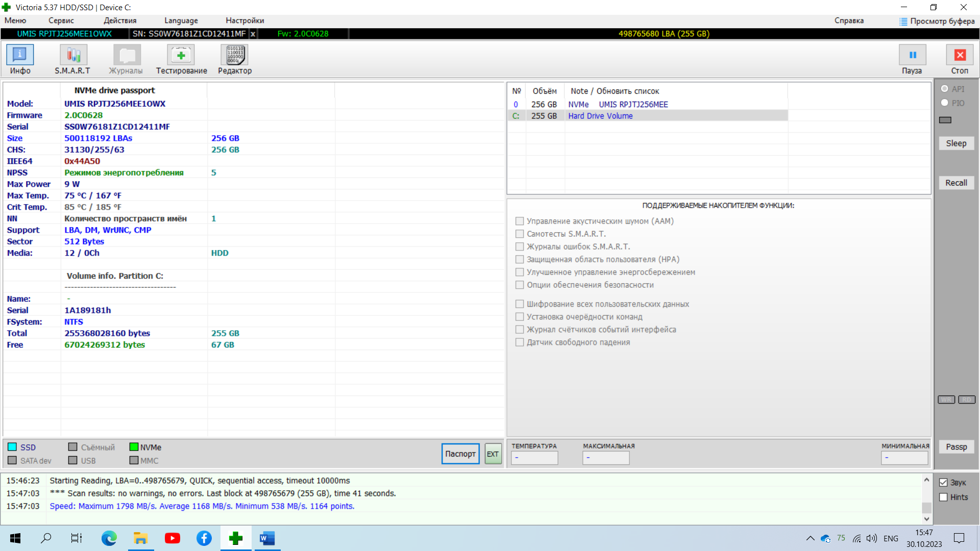Image resolution: width=980 pixels, height=551 pixels.
Task: Toggle Улучшенное управление энергосбережением checkbox
Action: point(520,272)
